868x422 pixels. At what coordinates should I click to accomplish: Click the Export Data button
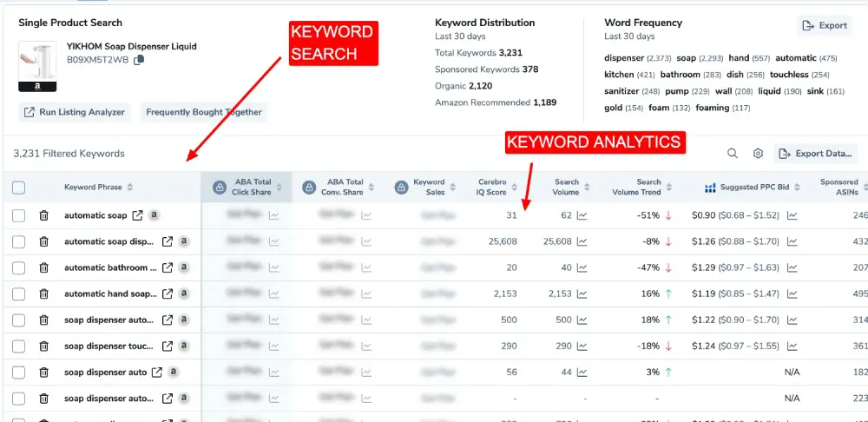[x=815, y=154]
